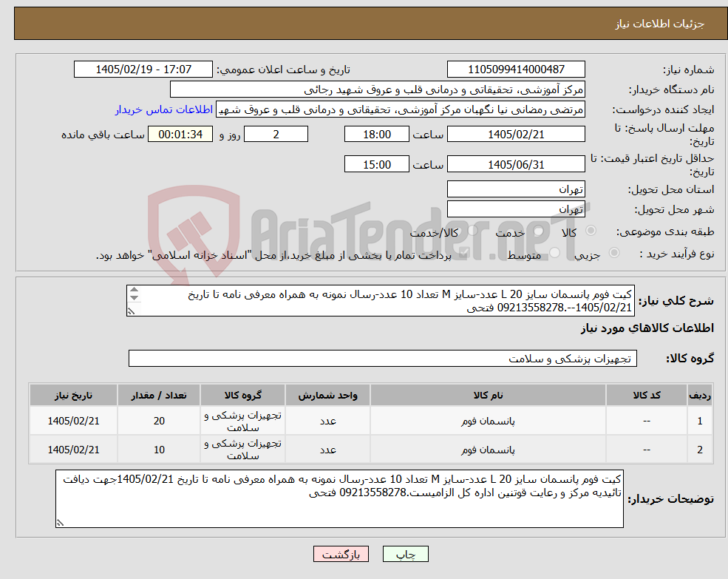Click the countdown timer 00:01:34 field
The image size is (728, 579).
180,135
